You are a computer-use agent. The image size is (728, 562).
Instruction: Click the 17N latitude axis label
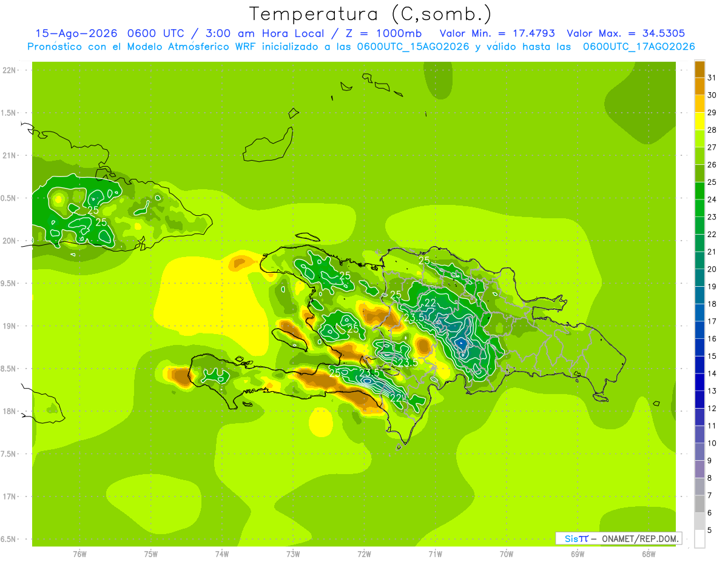tap(9, 497)
